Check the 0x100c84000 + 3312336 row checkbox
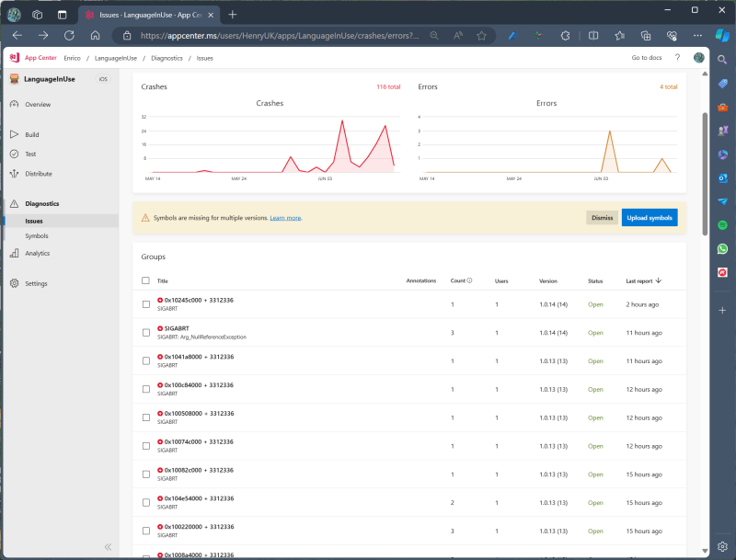Screen dimensions: 736x560 pyautogui.click(x=146, y=389)
